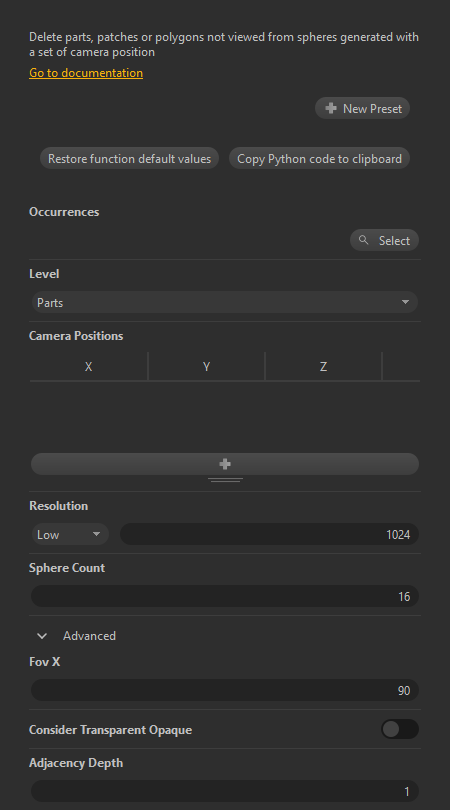Screen dimensions: 450x810
Task: Click the Y column header
Action: click(x=206, y=366)
